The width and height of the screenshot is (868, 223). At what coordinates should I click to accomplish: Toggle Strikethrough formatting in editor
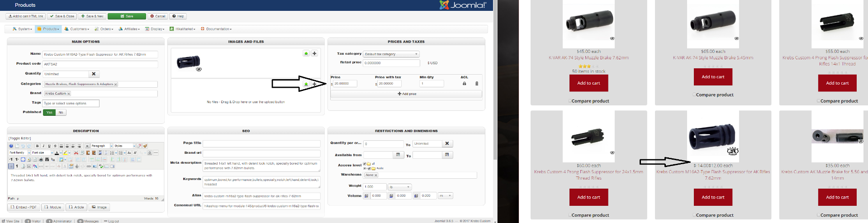[x=55, y=146]
